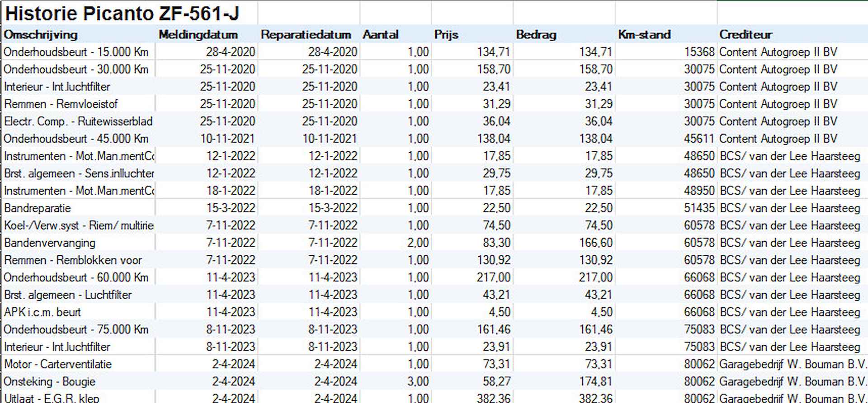
Task: Select 'Electr. Comp. - Ruitewisserblad' cell
Action: (x=79, y=121)
